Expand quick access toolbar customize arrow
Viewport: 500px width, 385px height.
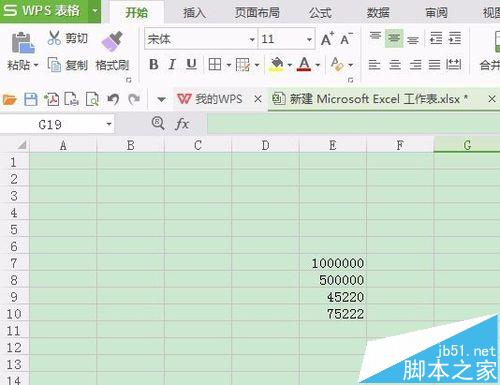tap(161, 100)
